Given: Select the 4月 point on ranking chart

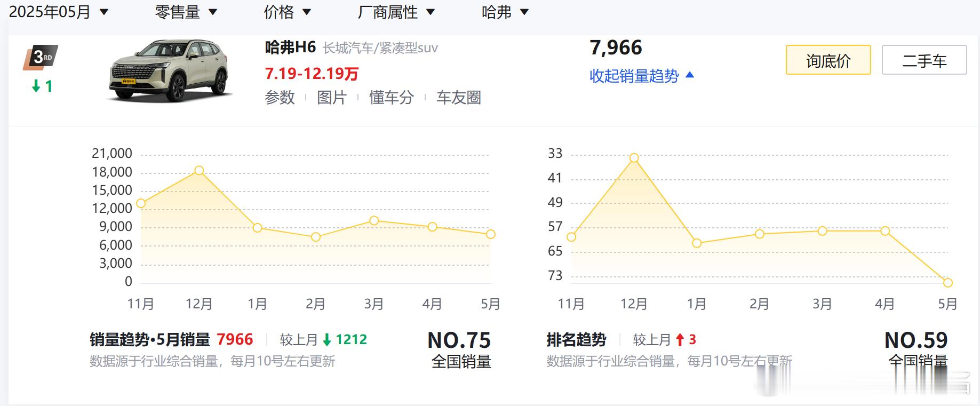Looking at the screenshot, I should click(x=885, y=231).
